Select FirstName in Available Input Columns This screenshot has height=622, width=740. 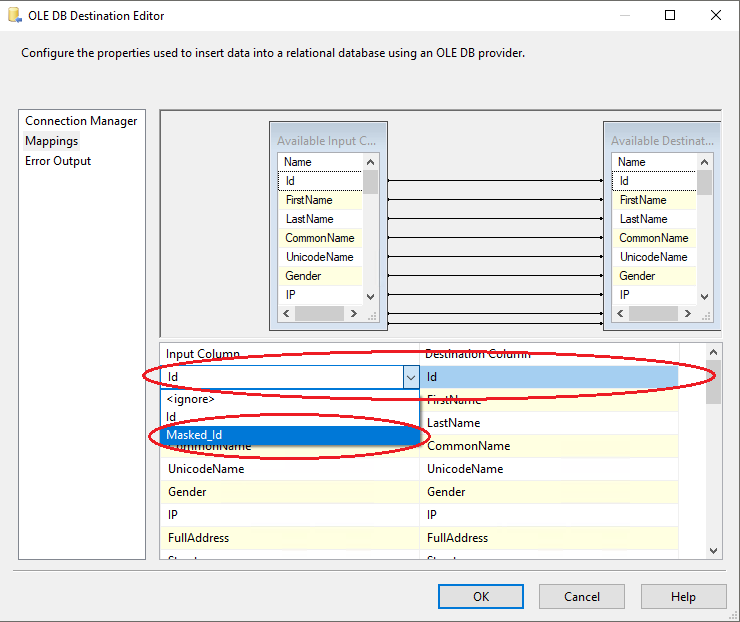point(308,200)
